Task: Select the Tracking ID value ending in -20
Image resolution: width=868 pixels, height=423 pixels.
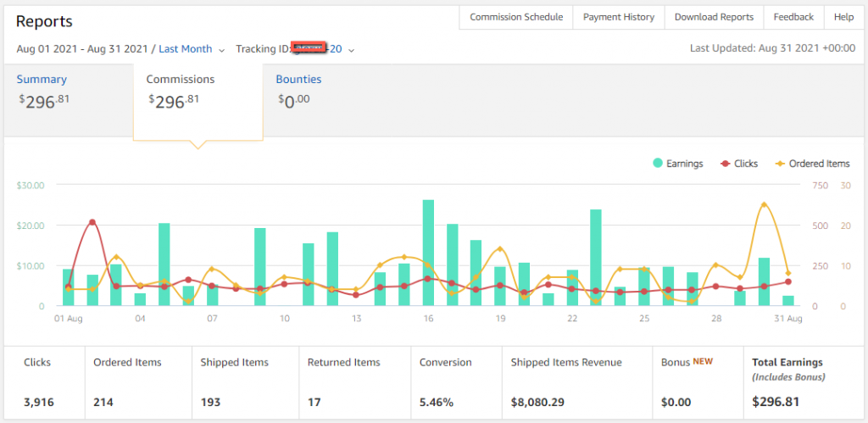Action: [x=317, y=48]
